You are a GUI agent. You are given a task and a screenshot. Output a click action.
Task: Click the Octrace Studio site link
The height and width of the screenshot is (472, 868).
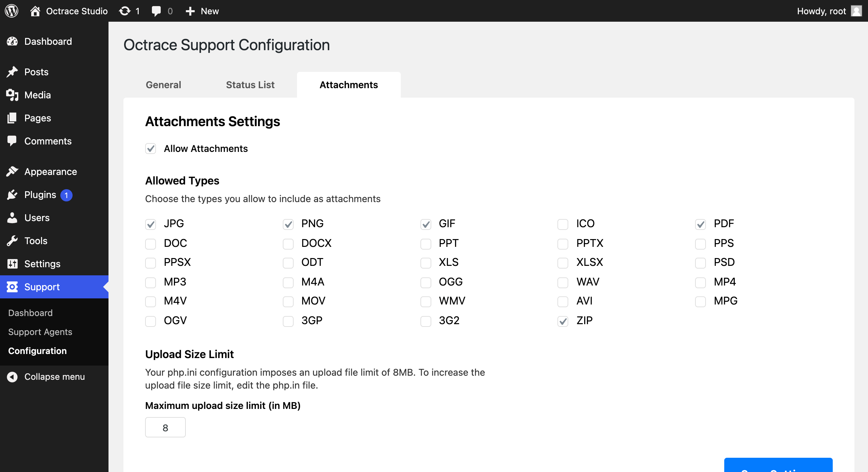(77, 11)
